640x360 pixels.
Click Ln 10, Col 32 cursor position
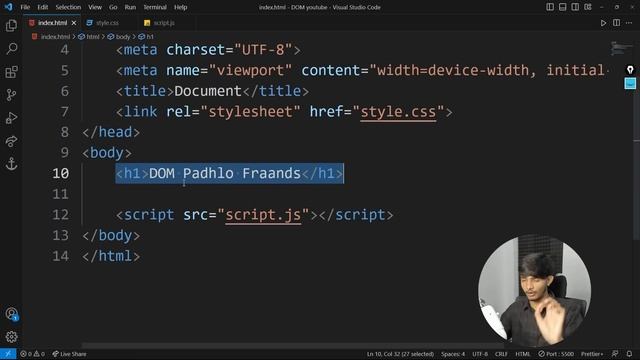coord(400,354)
